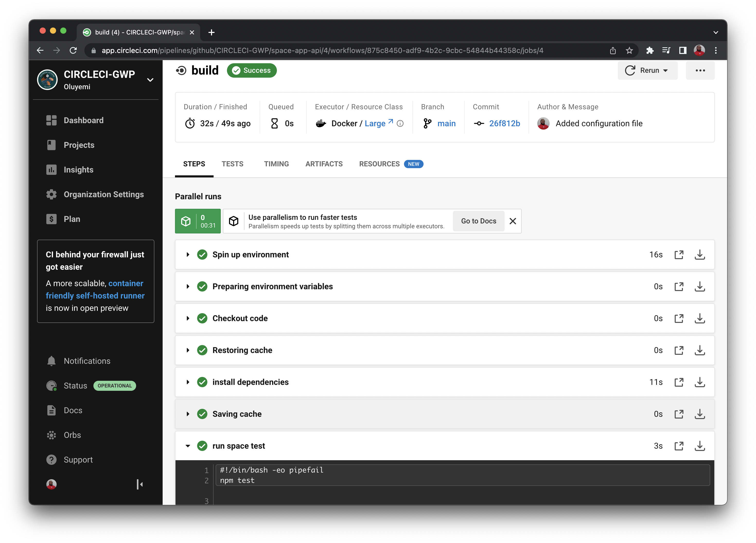Collapse the sidebar with the collapse icon
This screenshot has height=543, width=756.
point(140,484)
